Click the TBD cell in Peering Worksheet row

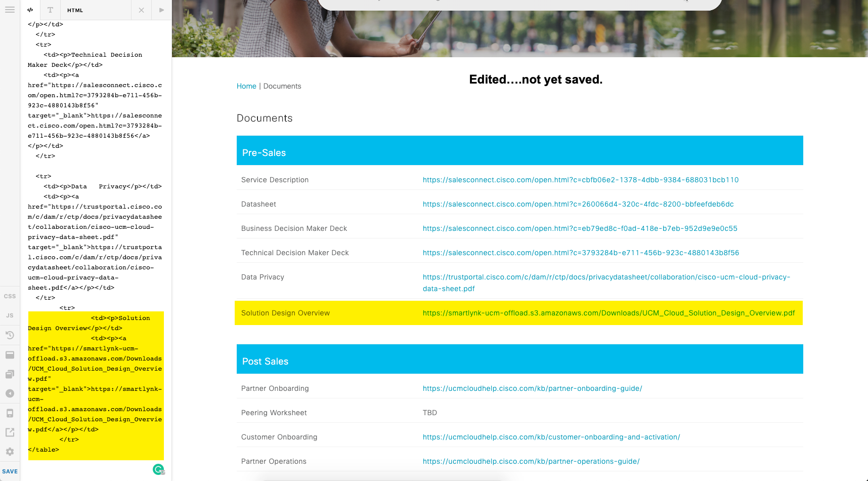[430, 413]
